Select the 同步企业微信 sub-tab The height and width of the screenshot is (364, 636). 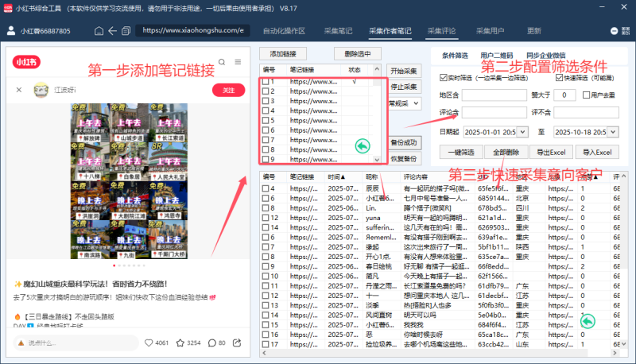(546, 56)
